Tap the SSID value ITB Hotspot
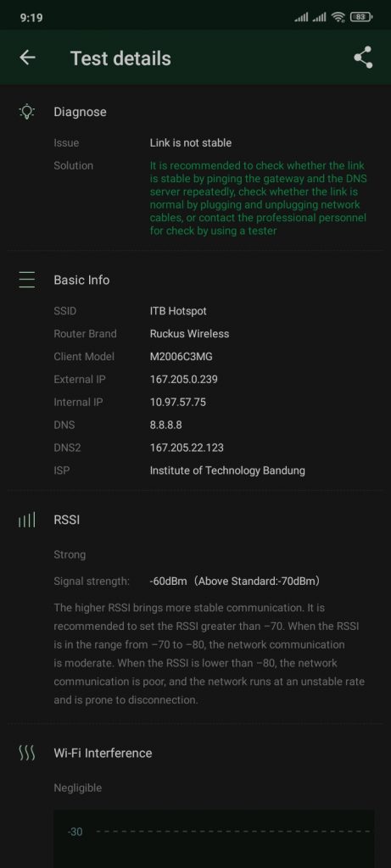The image size is (391, 868). (178, 311)
